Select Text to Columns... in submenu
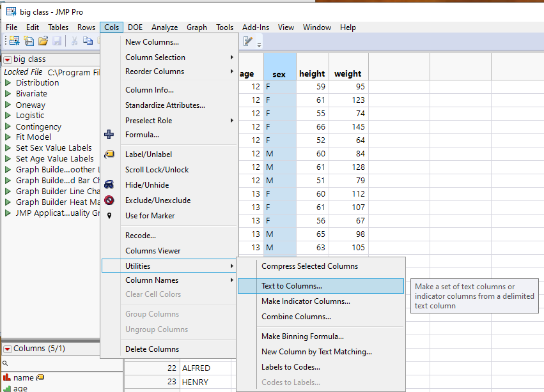 [x=320, y=286]
